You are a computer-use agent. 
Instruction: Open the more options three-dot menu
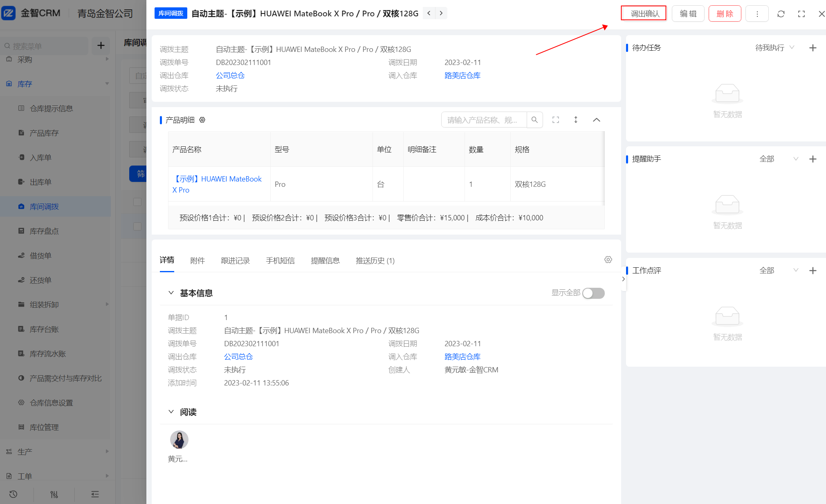[x=757, y=13]
